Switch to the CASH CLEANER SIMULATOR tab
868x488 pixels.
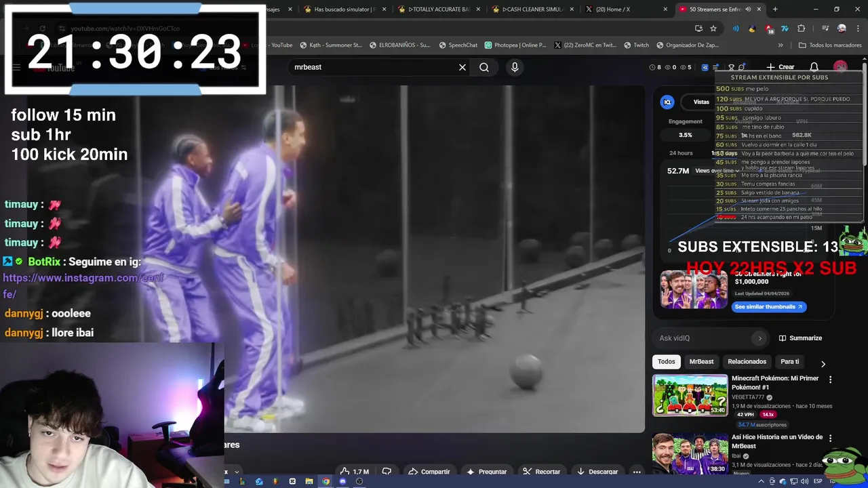click(x=534, y=9)
